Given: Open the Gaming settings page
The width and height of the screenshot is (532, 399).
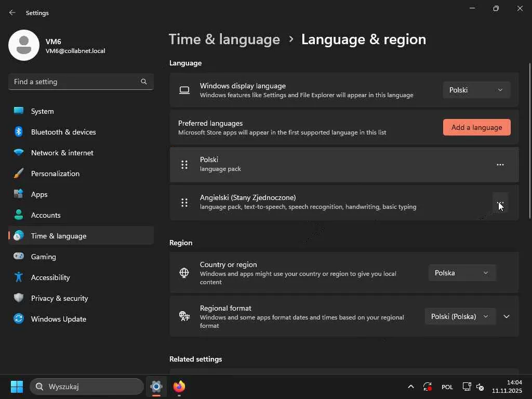Looking at the screenshot, I should (81, 256).
